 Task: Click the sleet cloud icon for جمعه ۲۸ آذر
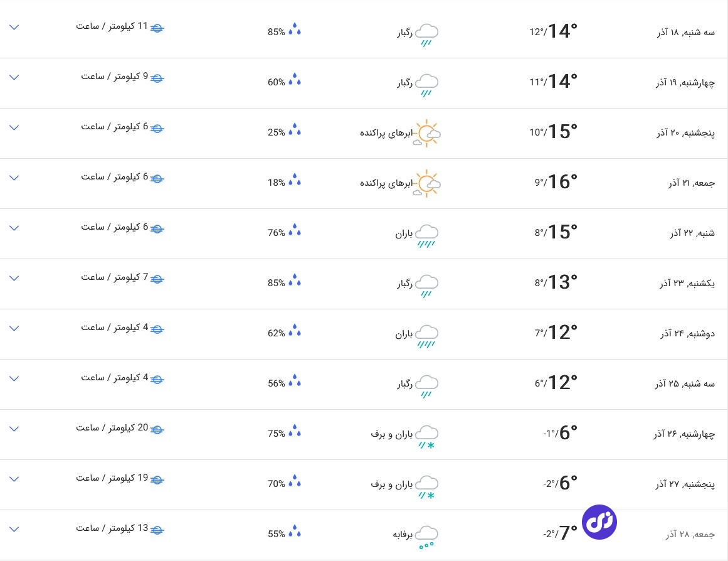click(x=427, y=535)
